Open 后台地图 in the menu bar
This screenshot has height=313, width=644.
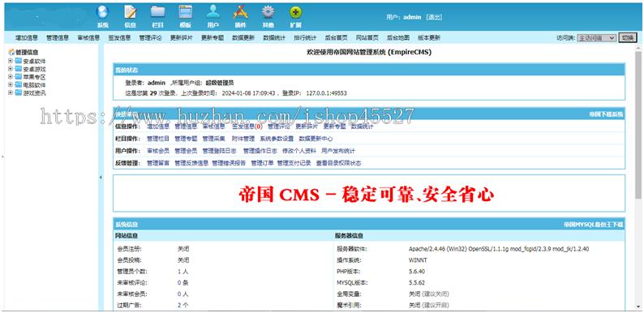tap(398, 38)
